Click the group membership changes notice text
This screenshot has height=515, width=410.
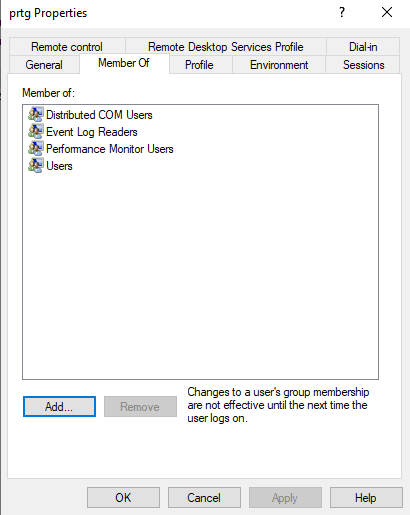click(x=278, y=405)
